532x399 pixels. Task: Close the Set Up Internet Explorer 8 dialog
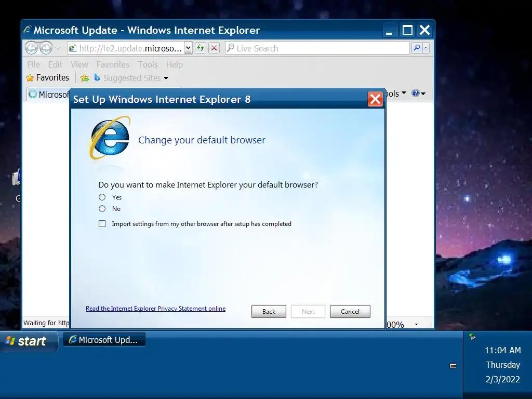(375, 99)
